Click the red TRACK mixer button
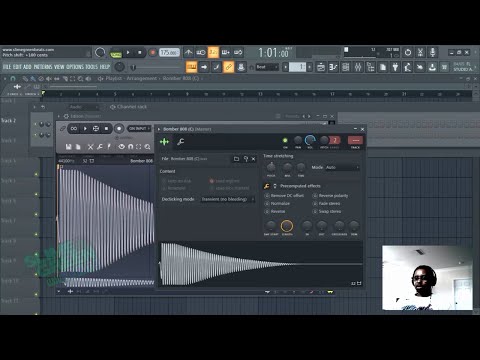 [355, 140]
